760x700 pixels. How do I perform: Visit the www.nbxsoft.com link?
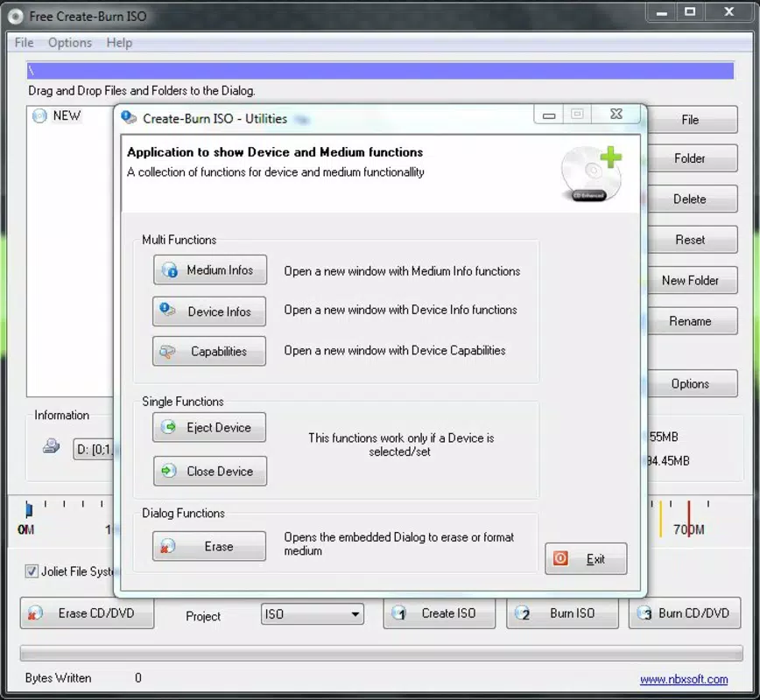coord(684,679)
